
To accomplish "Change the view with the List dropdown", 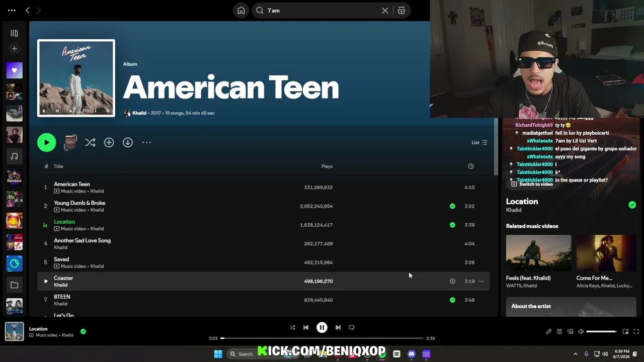I will 479,142.
